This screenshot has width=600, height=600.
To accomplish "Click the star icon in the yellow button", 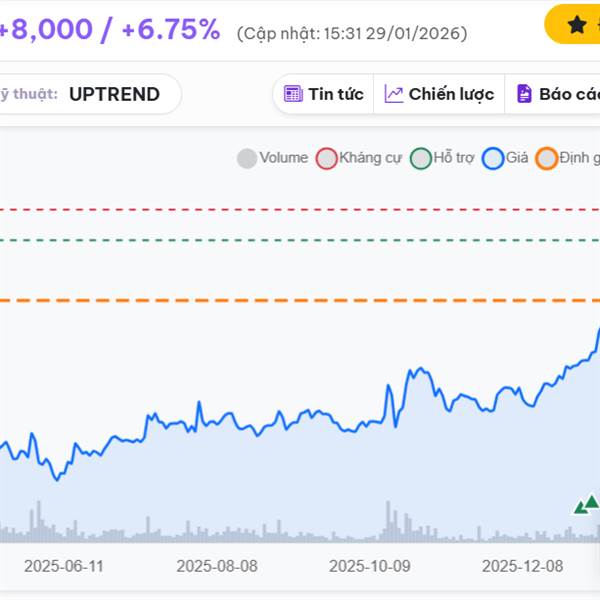I will click(577, 25).
